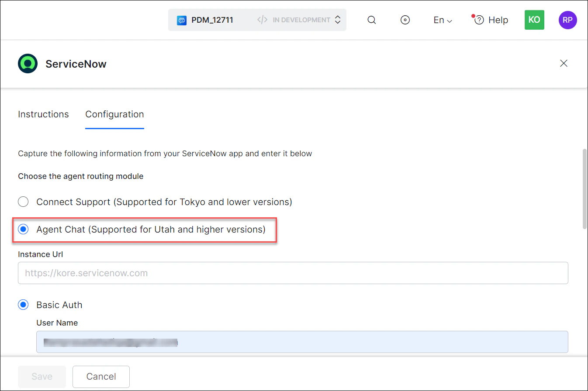Click the circular record status icon
The image size is (588, 391).
coord(405,20)
